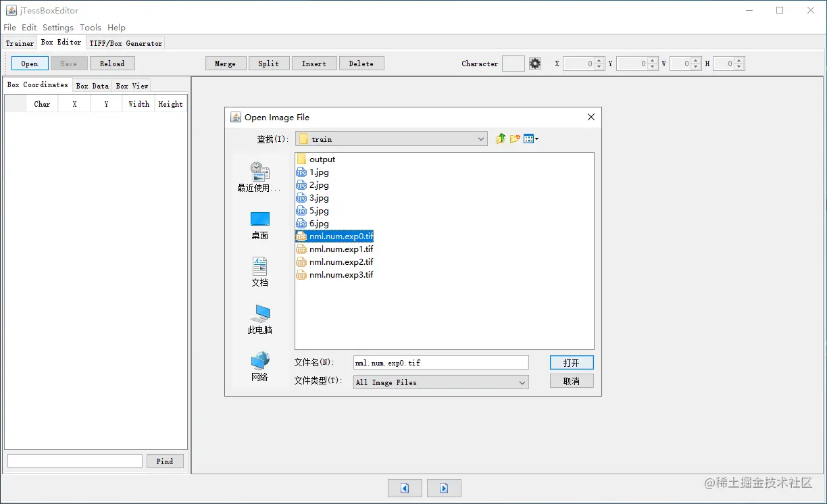This screenshot has width=827, height=504.
Task: Select file 1.jpg
Action: pos(313,172)
